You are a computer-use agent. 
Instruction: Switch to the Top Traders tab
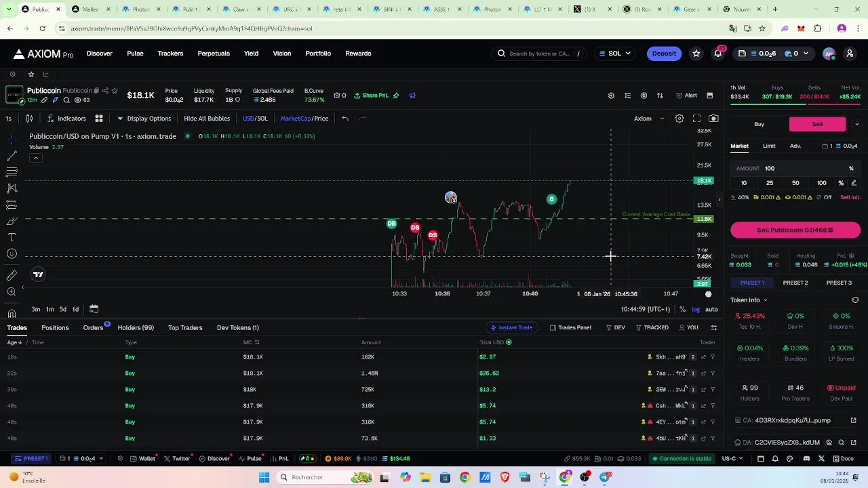point(185,328)
